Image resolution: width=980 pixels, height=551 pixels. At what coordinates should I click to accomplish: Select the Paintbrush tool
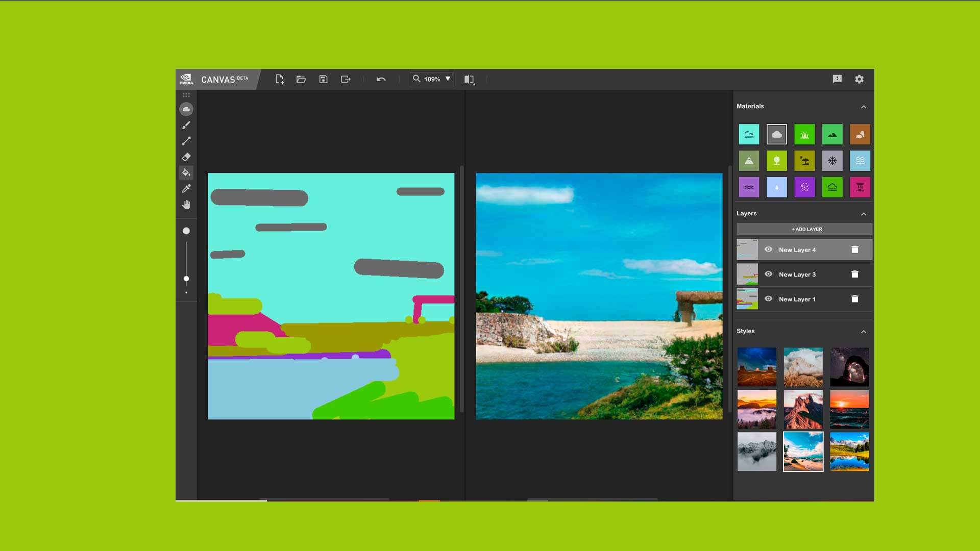[x=186, y=126]
